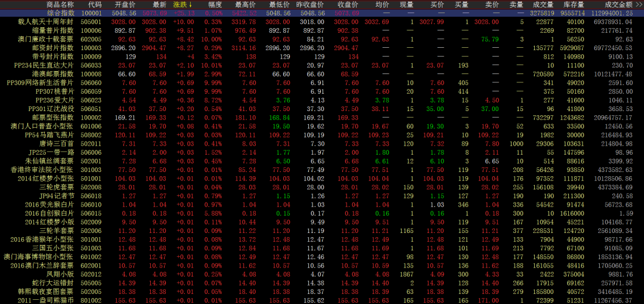Select the 港澳邮票指数 row

tap(322, 74)
